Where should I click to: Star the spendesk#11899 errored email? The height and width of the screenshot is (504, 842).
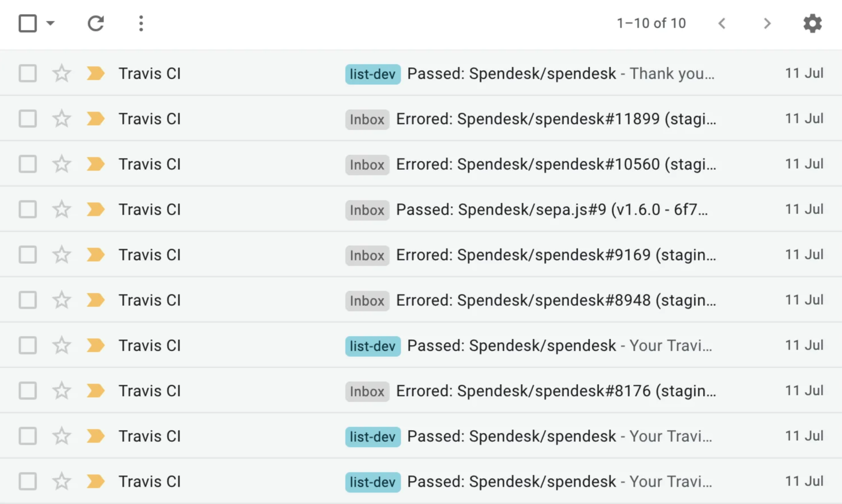61,119
